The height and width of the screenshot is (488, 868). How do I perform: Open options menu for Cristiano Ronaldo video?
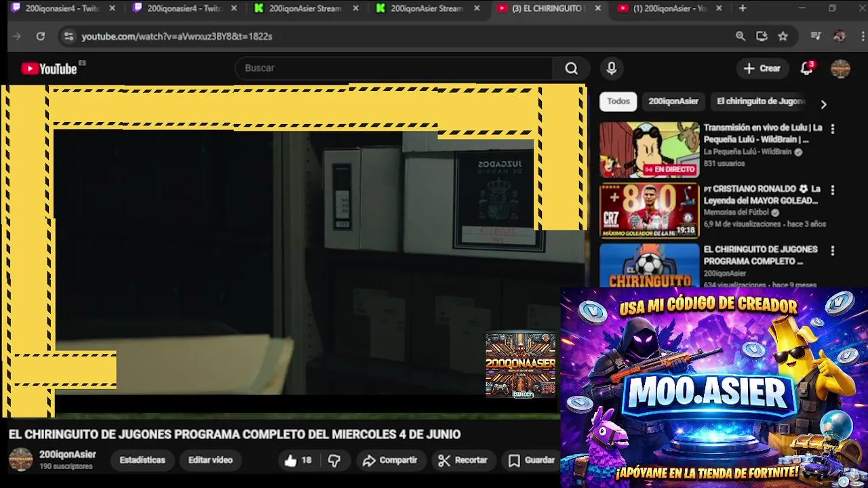[x=833, y=190]
